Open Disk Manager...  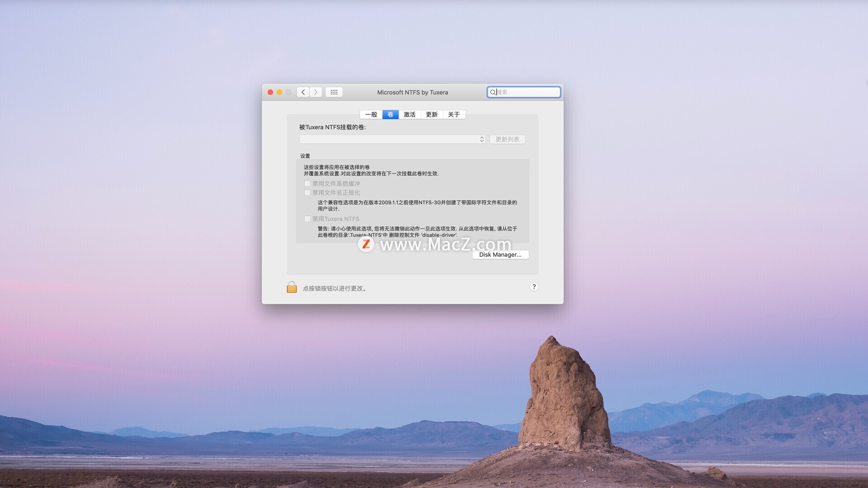point(500,255)
